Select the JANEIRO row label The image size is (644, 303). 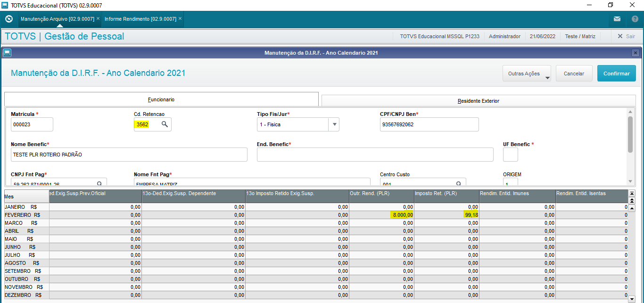point(26,207)
